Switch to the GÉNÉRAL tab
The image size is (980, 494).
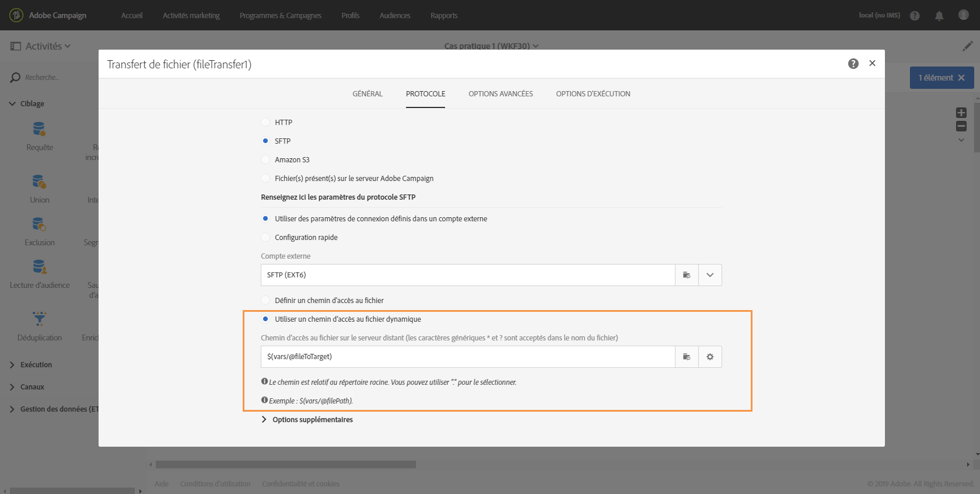pos(367,93)
